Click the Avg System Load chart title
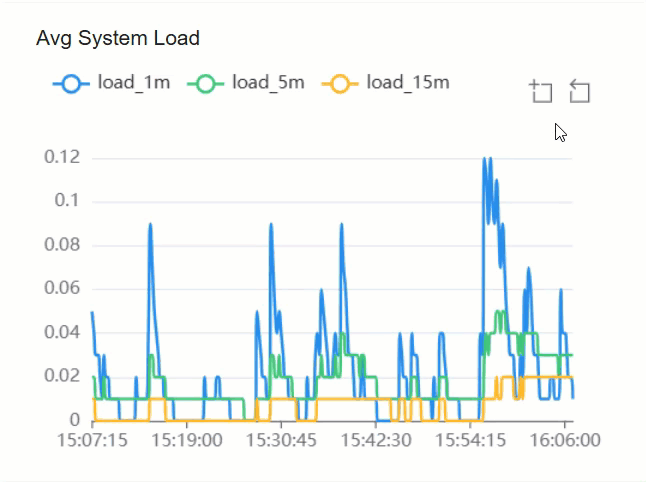The image size is (646, 482). pyautogui.click(x=118, y=39)
